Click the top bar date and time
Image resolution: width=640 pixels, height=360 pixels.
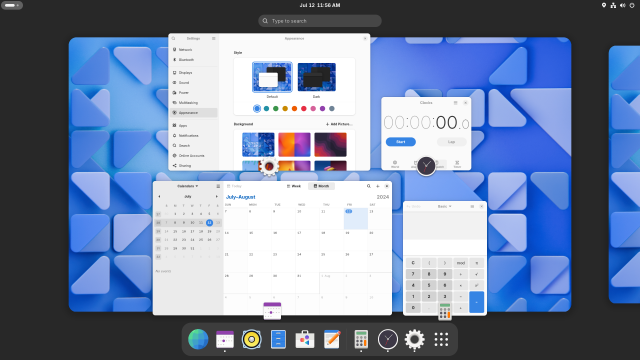pos(320,5)
